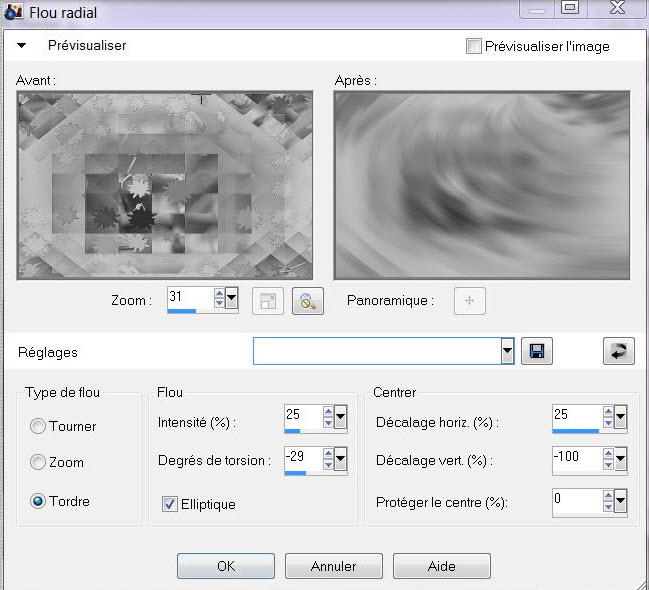Select the Tourner blur type
The image size is (649, 590).
38,426
